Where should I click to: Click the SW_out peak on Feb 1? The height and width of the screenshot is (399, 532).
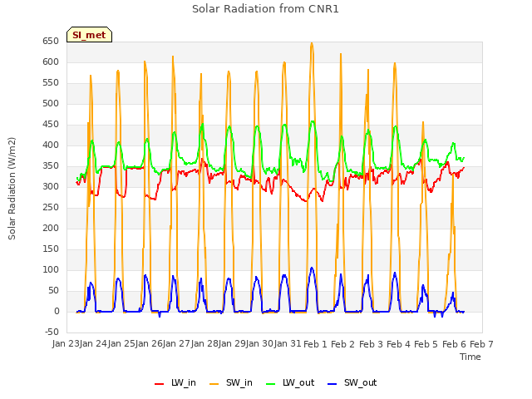(x=312, y=268)
